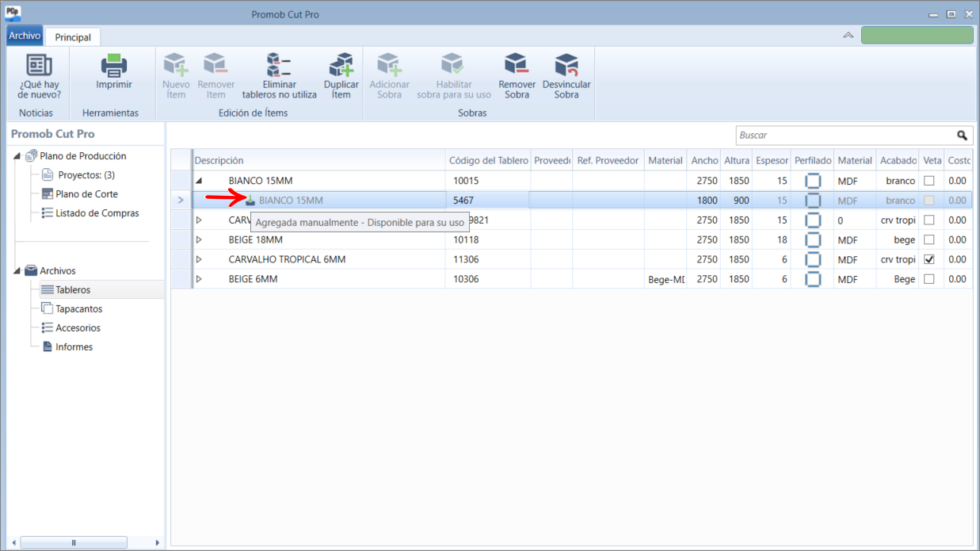Click the Perfilado icon in row 5467
Screen dimensions: 980x551
coord(812,201)
